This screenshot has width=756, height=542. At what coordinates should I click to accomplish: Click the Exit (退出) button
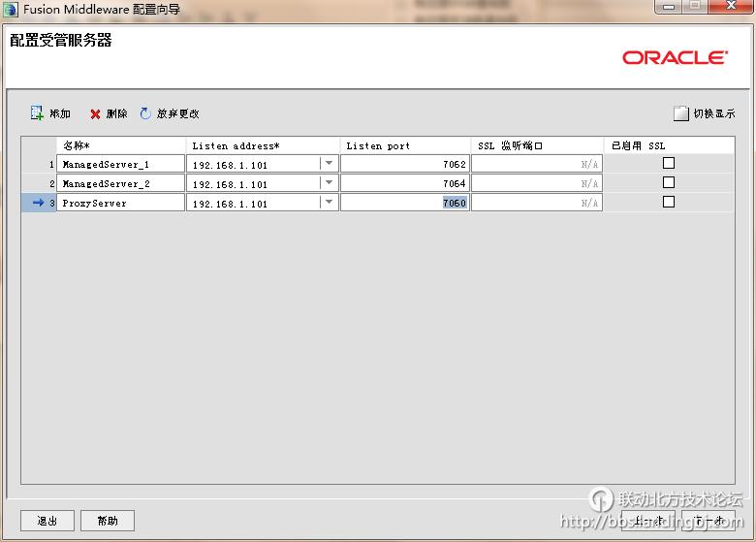[x=47, y=521]
